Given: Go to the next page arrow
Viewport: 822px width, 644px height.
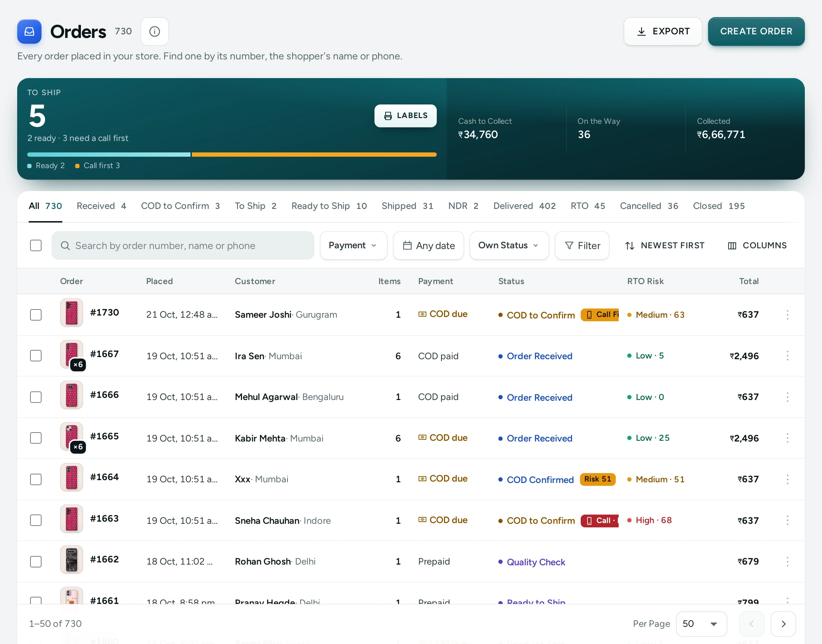Looking at the screenshot, I should (x=783, y=624).
